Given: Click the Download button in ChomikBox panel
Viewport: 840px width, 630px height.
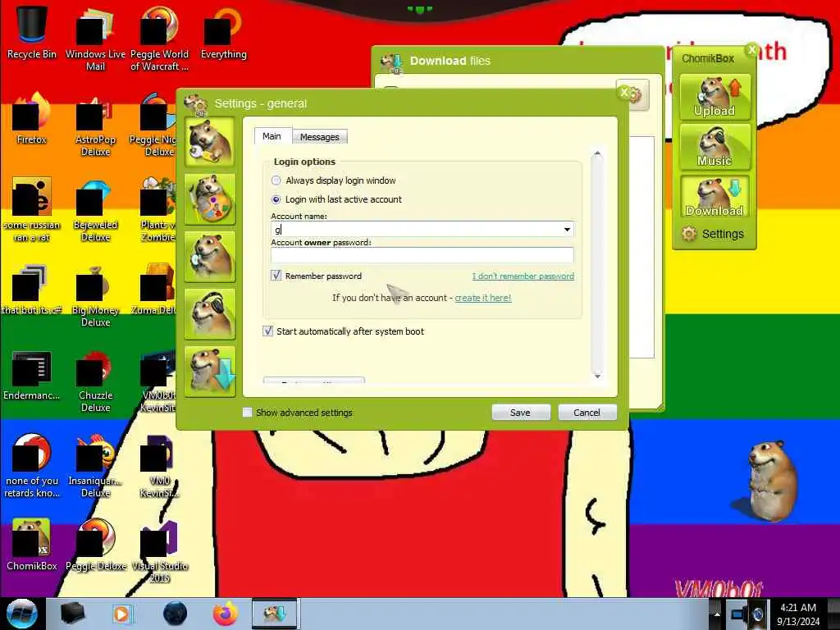Looking at the screenshot, I should point(714,197).
